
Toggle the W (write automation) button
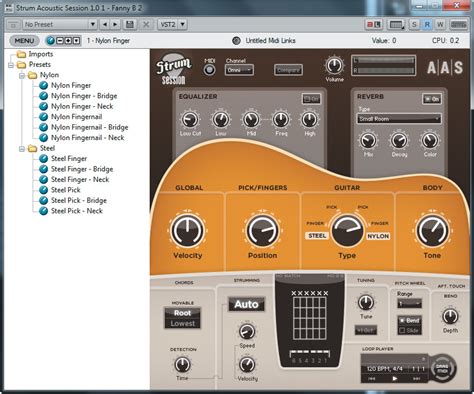point(440,24)
